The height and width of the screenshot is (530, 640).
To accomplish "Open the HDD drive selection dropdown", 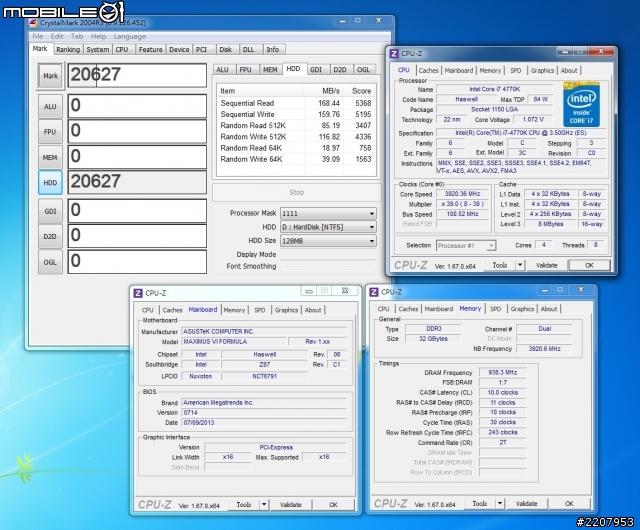I will tap(328, 227).
